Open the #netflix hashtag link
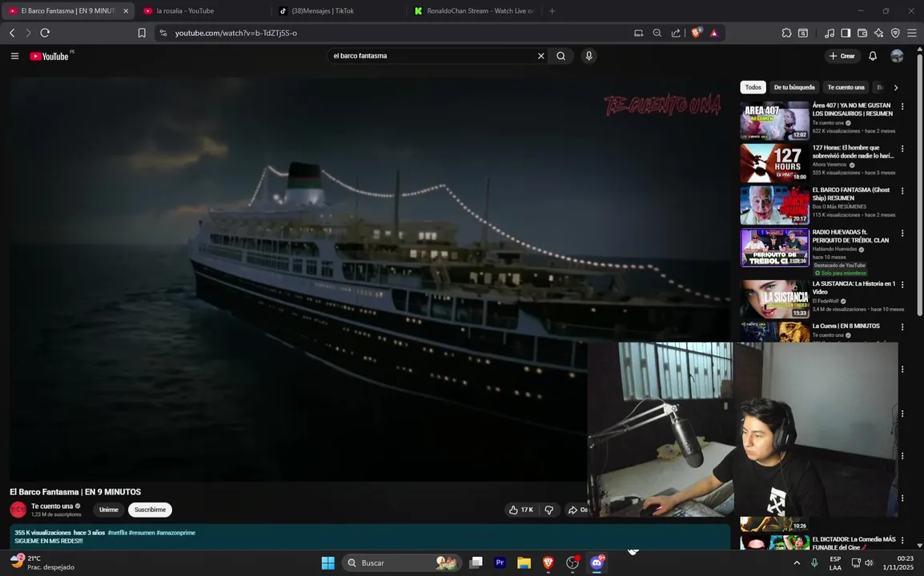 117,533
